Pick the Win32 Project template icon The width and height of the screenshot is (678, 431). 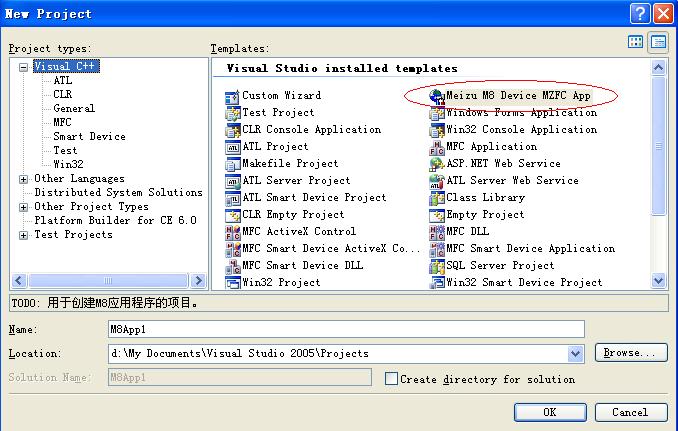(232, 283)
